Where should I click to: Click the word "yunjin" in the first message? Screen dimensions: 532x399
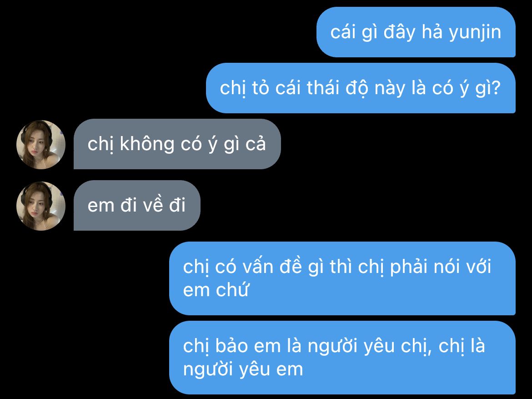click(475, 33)
